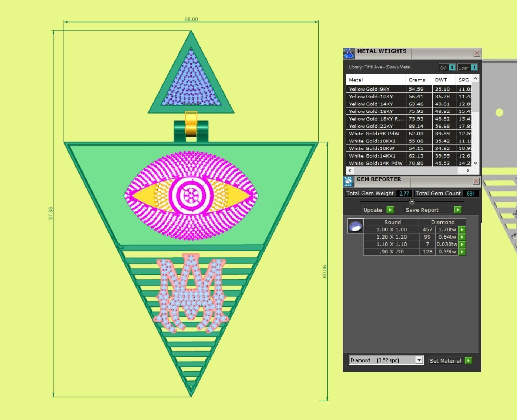Click green arrow for 1.20 X 1.20 row
517x420 pixels.
click(x=462, y=237)
